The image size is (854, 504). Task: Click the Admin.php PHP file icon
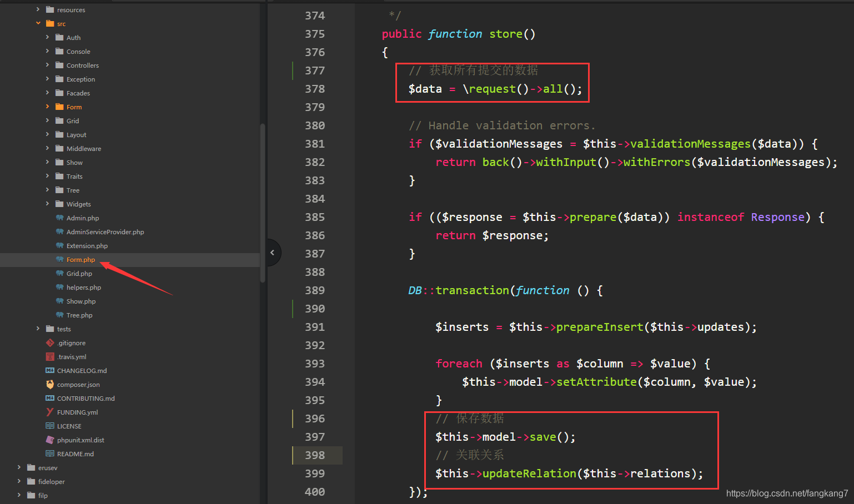point(59,218)
